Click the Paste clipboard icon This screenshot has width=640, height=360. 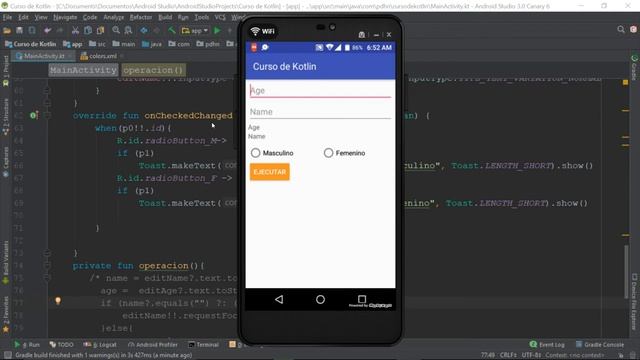[x=100, y=31]
